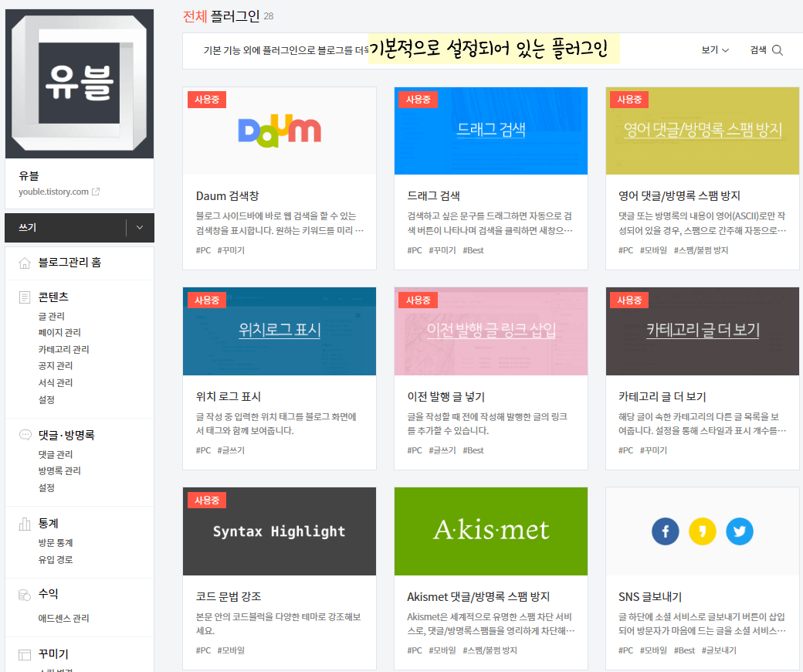The image size is (803, 672).
Task: Click the Twitter icon on SNS 글보내기 card
Action: pyautogui.click(x=739, y=531)
